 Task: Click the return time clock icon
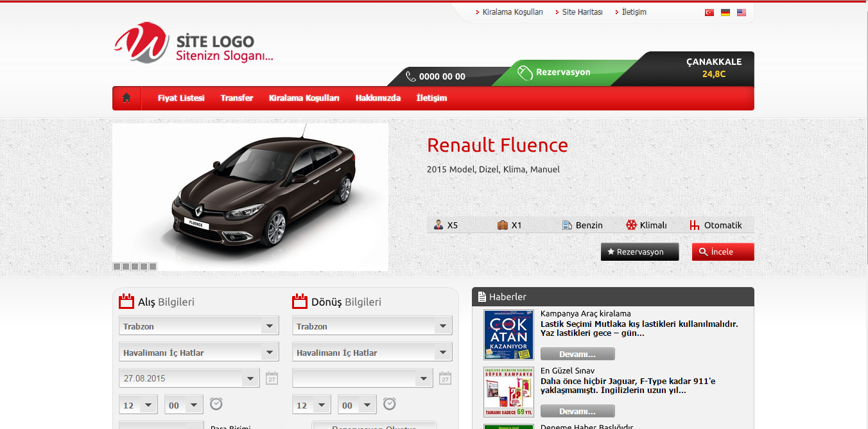pos(390,404)
